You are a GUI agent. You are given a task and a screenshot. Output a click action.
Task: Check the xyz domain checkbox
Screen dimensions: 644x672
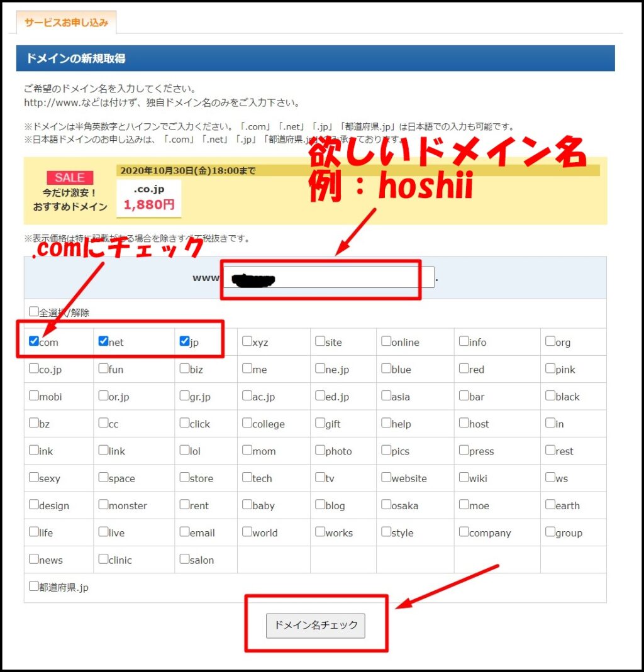(247, 341)
